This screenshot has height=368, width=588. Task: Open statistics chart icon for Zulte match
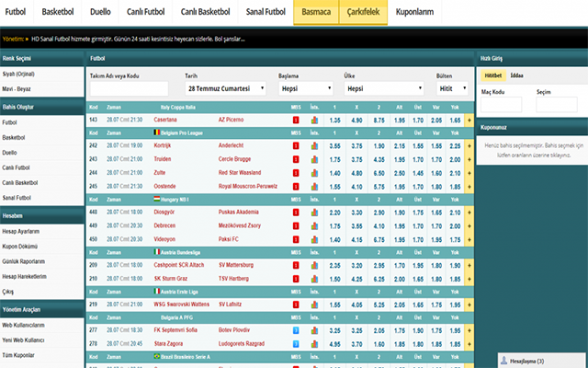tap(313, 172)
